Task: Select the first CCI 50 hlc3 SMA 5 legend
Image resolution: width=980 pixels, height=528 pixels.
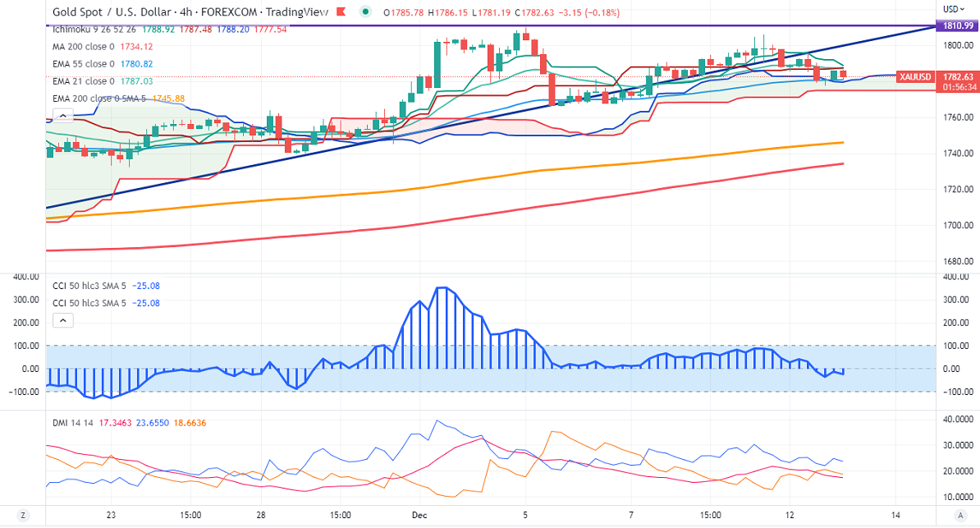Action: click(x=89, y=286)
